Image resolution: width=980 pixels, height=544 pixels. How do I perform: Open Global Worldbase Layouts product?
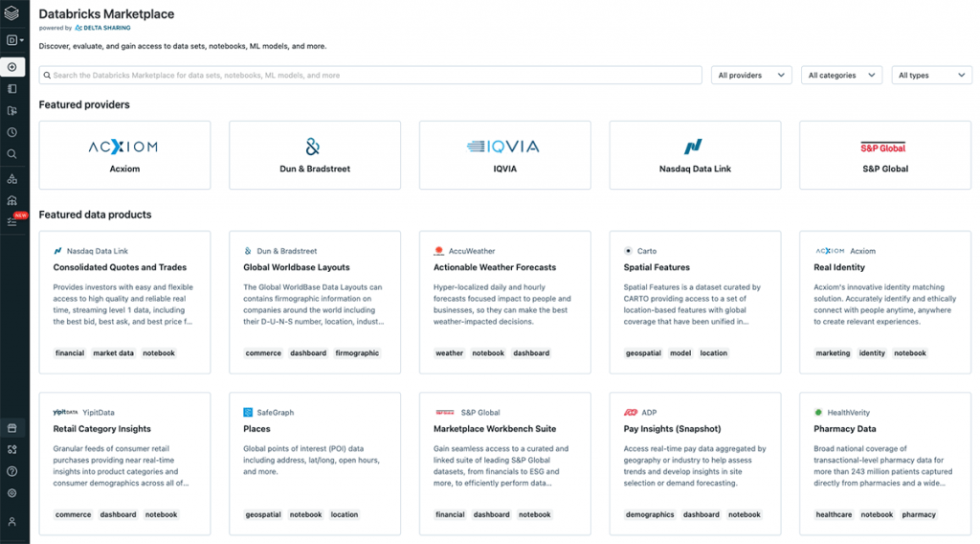point(315,303)
